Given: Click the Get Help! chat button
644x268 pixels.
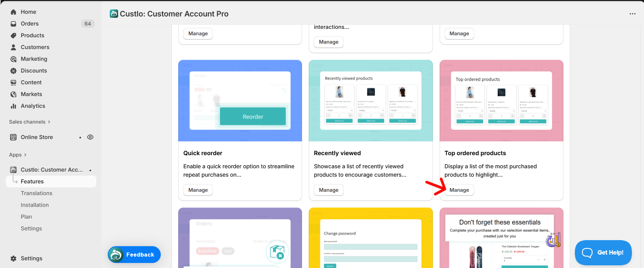Looking at the screenshot, I should (603, 253).
